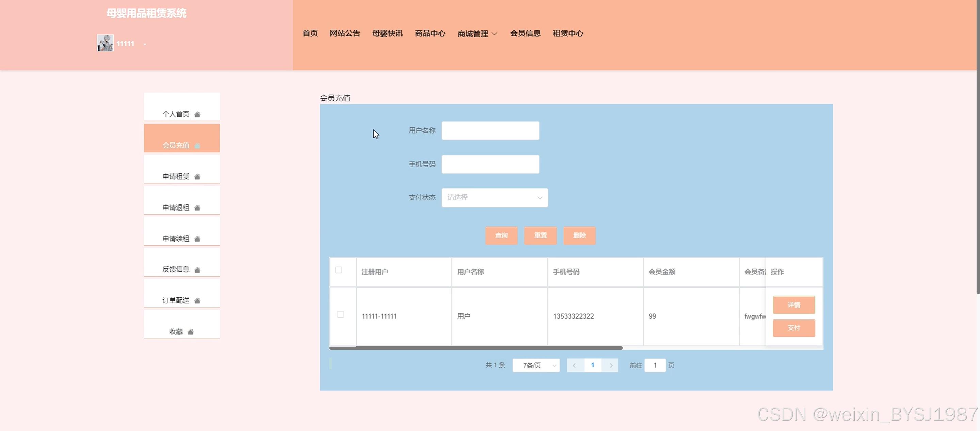Open the 支付状态 dropdown selector

[494, 198]
